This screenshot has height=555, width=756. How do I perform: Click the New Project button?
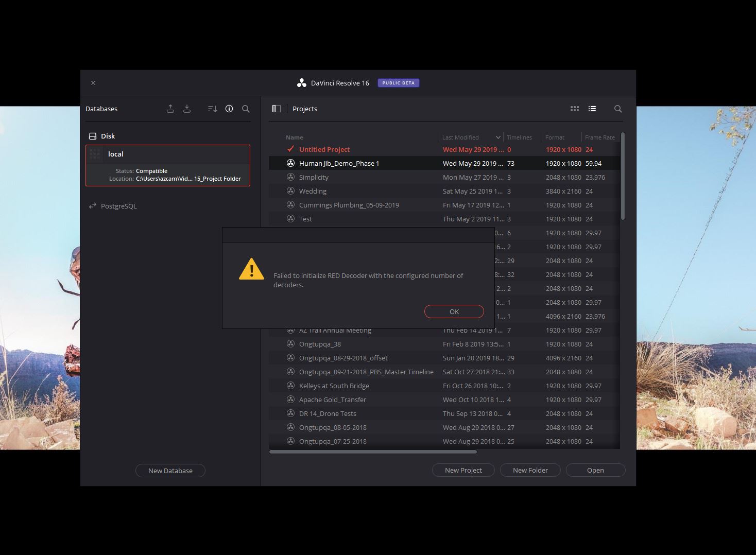point(463,470)
